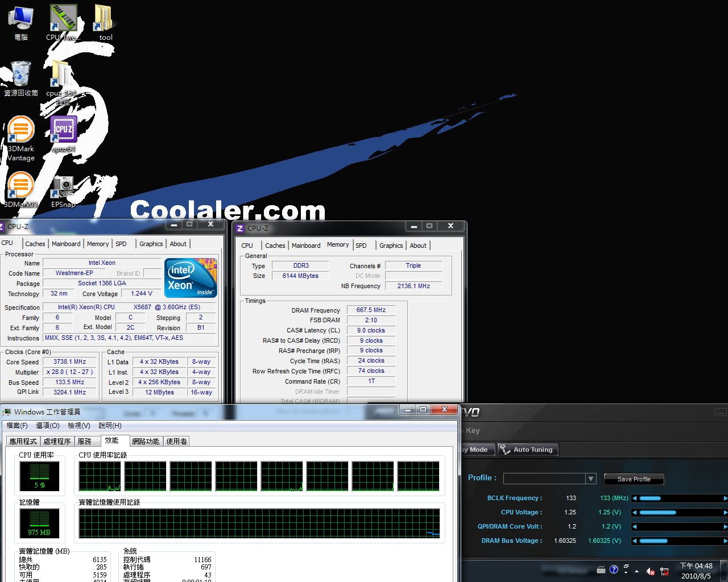Viewport: 728px width, 582px height.
Task: Open the Profile dropdown arrow in the tuning panel
Action: tap(591, 479)
